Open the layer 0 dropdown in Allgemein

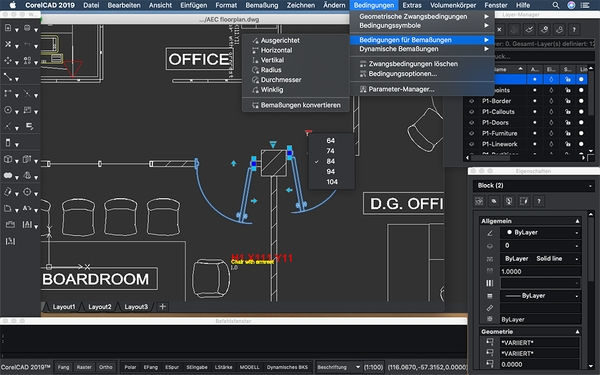541,245
